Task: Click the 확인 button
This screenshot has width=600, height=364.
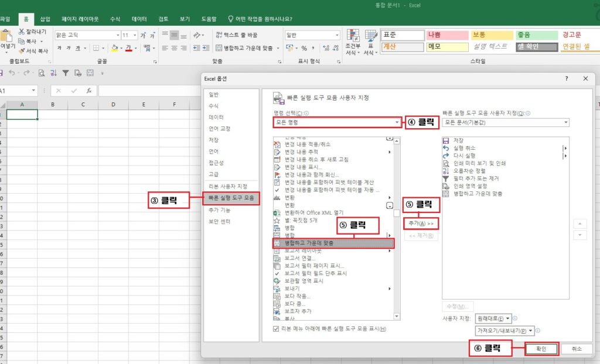Action: click(x=541, y=349)
